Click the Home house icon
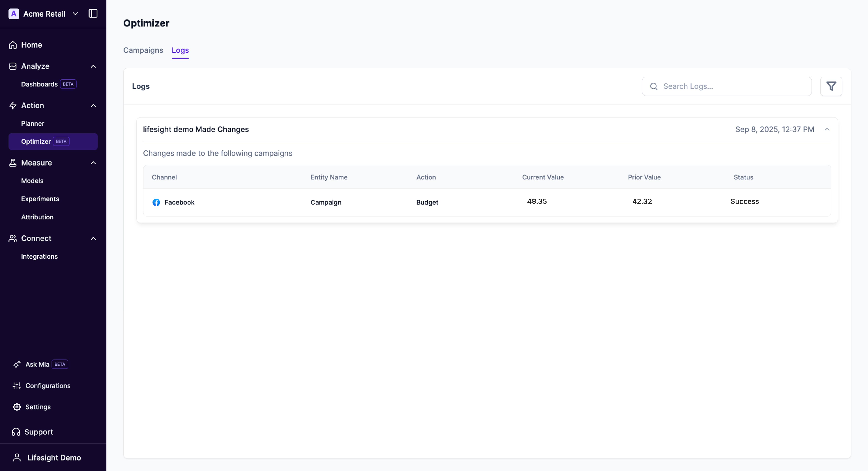This screenshot has height=471, width=868. click(x=13, y=45)
